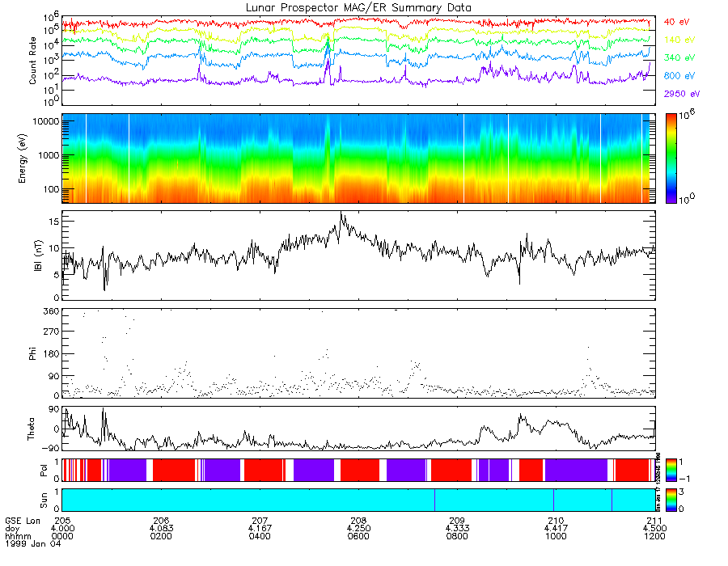Click the |B| peak in the magnetic field plot
This screenshot has height=566, width=728.
point(341,216)
